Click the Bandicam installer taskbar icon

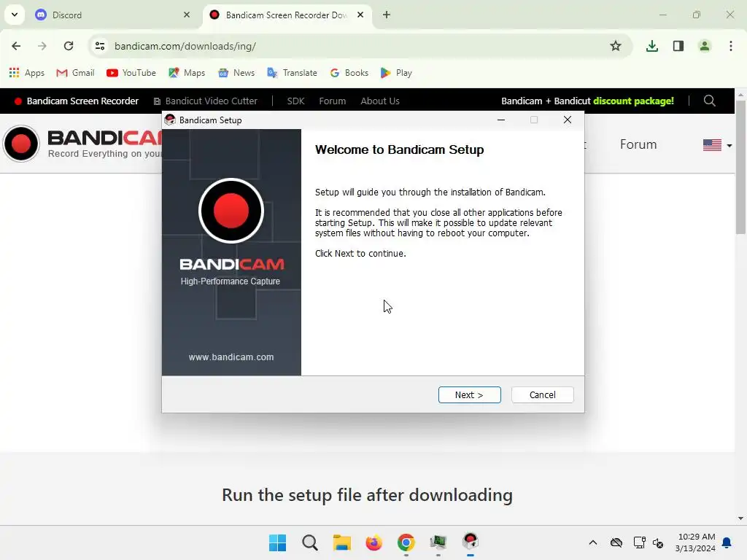point(471,542)
